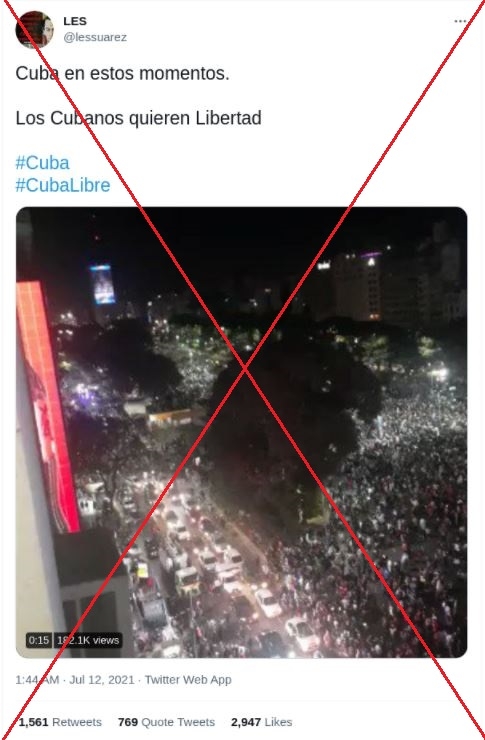Click the 0:15 video duration badge

39,640
